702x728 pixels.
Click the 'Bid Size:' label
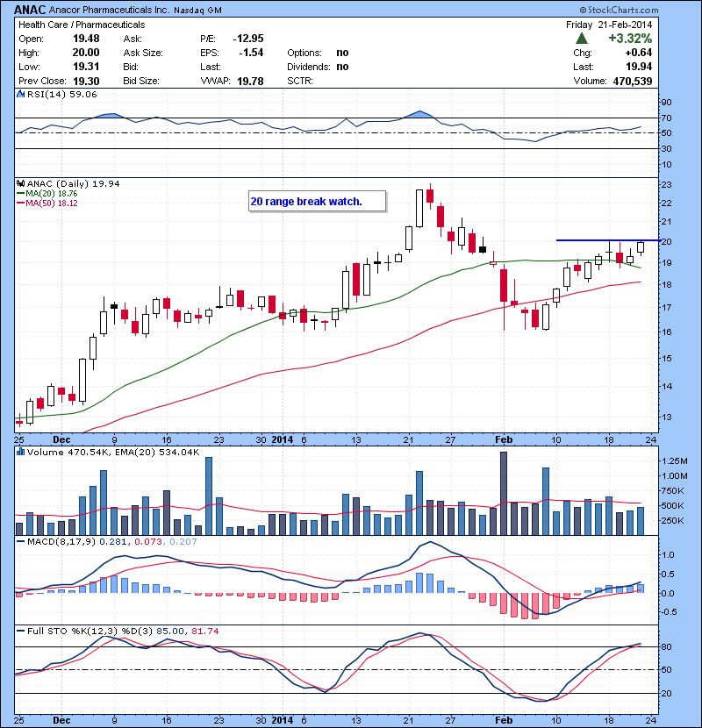141,81
